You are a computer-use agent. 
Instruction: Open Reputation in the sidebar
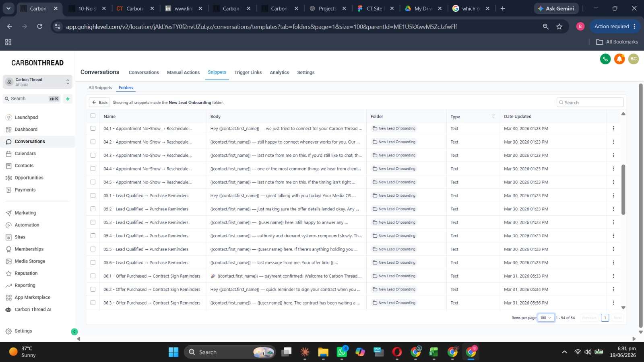(x=26, y=273)
